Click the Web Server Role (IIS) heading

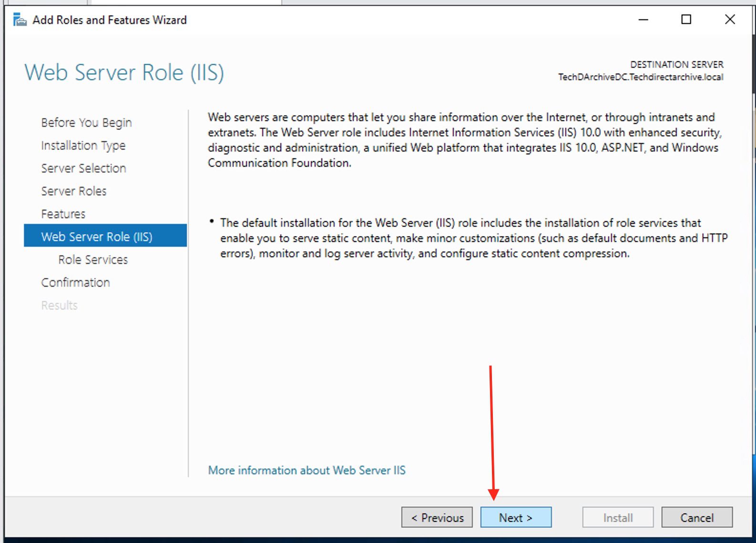pos(124,73)
